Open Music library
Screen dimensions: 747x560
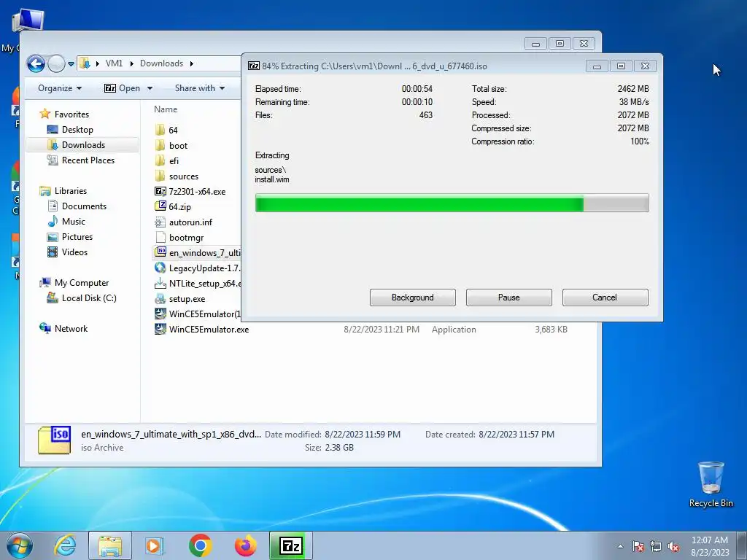74,222
